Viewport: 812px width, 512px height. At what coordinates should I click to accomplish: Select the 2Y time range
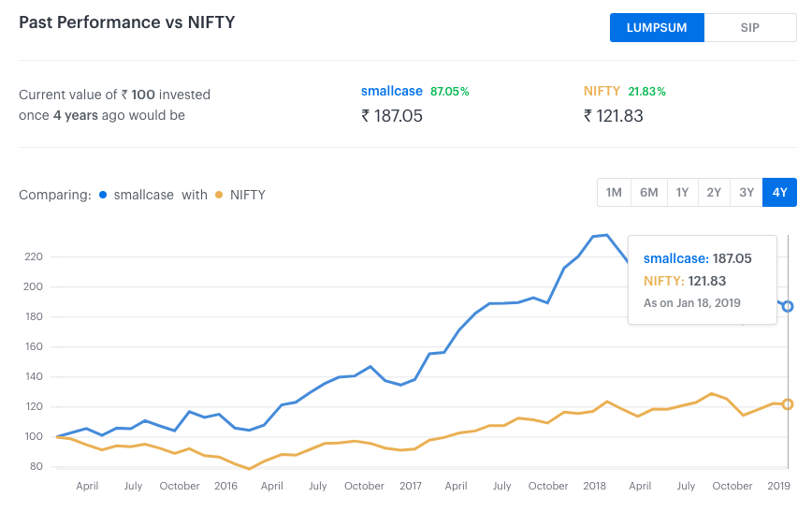714,192
